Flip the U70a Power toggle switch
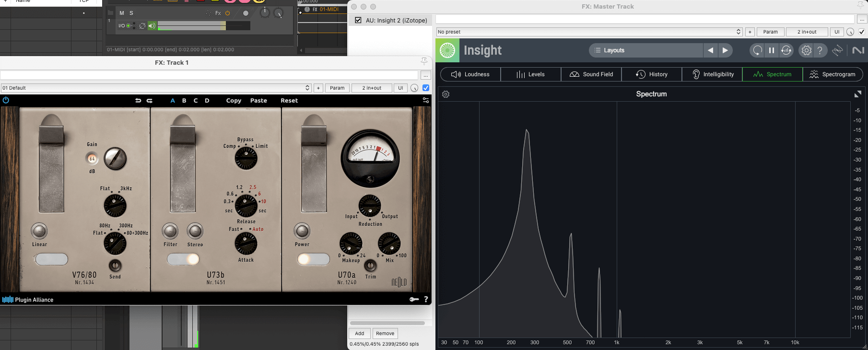The image size is (868, 350). [x=313, y=259]
